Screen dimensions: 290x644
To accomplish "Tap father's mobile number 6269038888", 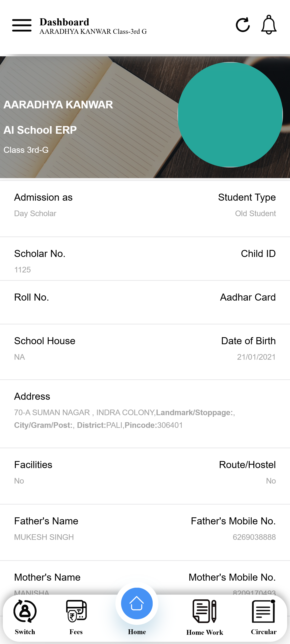I will pyautogui.click(x=254, y=537).
